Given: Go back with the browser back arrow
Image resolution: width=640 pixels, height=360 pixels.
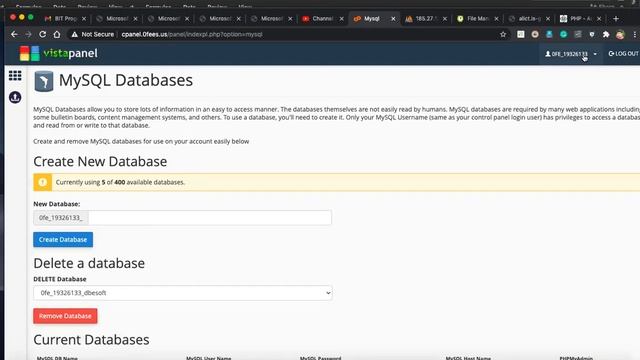Looking at the screenshot, I should pos(14,34).
